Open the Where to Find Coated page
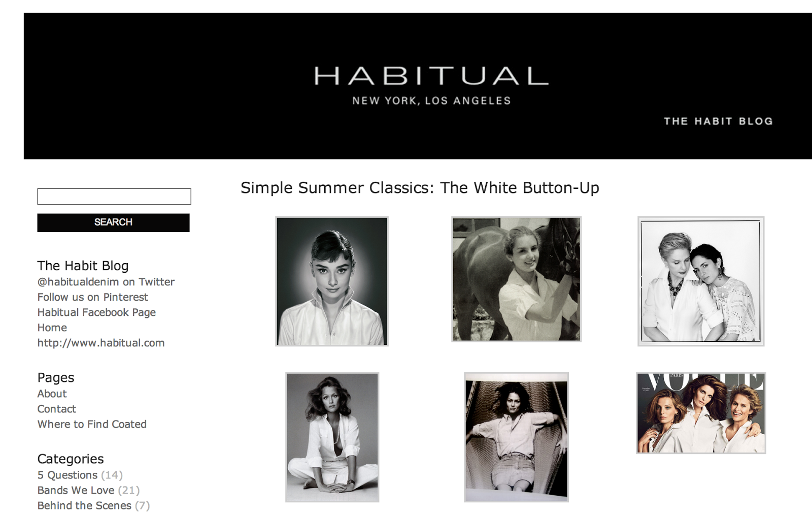 point(92,424)
